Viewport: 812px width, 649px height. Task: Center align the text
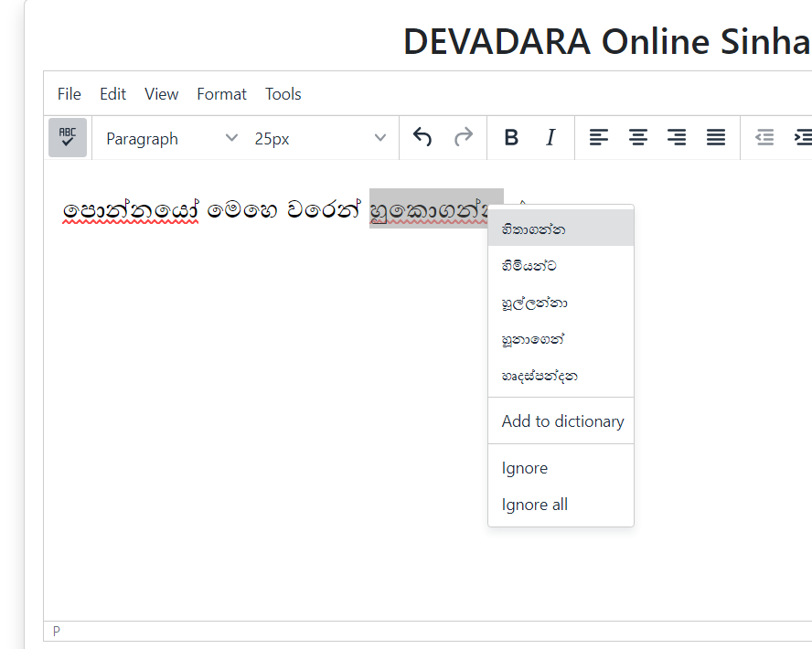(x=638, y=138)
